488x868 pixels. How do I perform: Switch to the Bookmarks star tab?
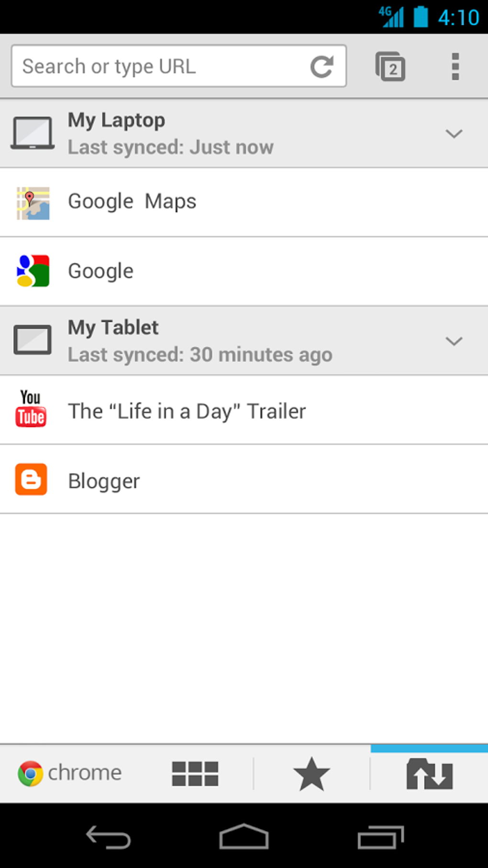point(311,774)
